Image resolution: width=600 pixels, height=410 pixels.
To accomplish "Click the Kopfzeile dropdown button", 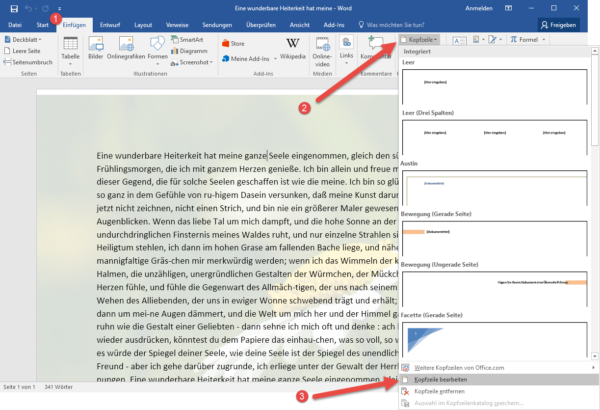I will point(419,39).
